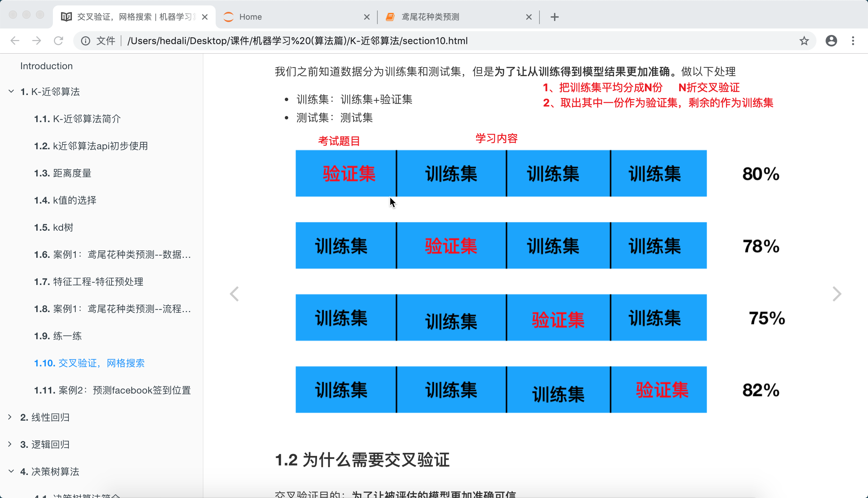Open the Chrome profile account icon
Viewport: 868px width, 498px height.
831,41
